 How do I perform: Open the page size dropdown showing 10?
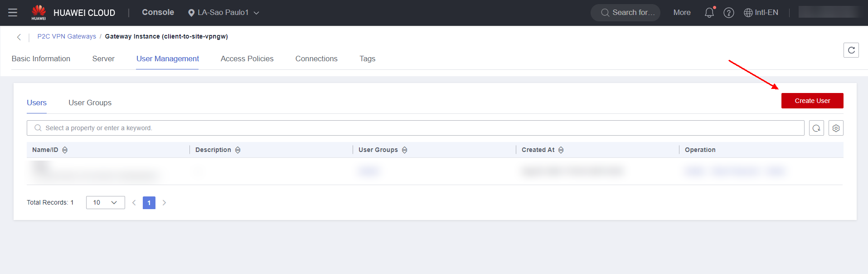(x=105, y=203)
